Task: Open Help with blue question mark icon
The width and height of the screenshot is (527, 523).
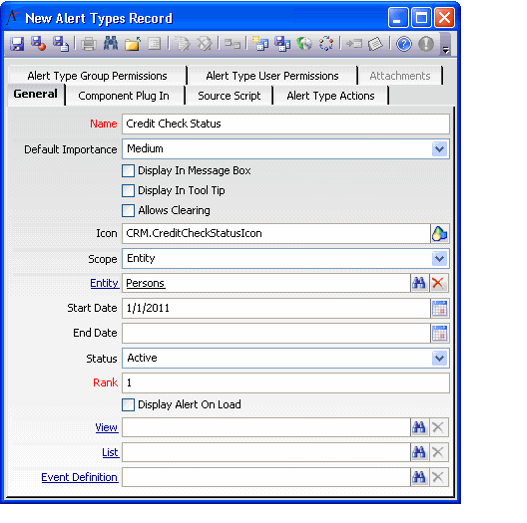Action: tap(404, 44)
